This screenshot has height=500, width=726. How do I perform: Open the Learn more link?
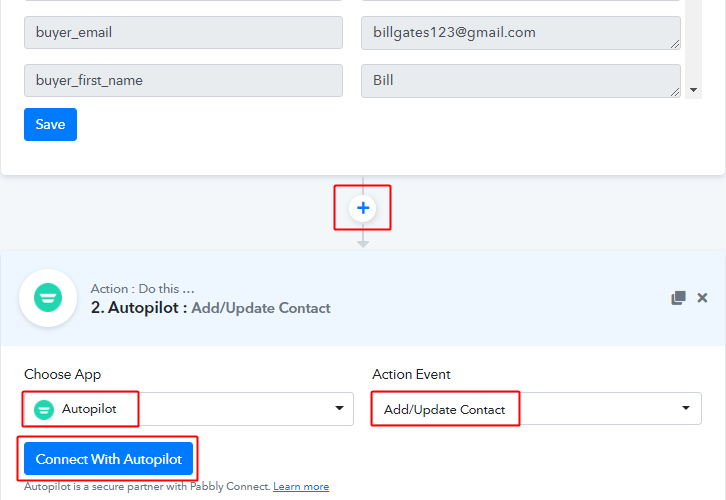click(x=301, y=487)
